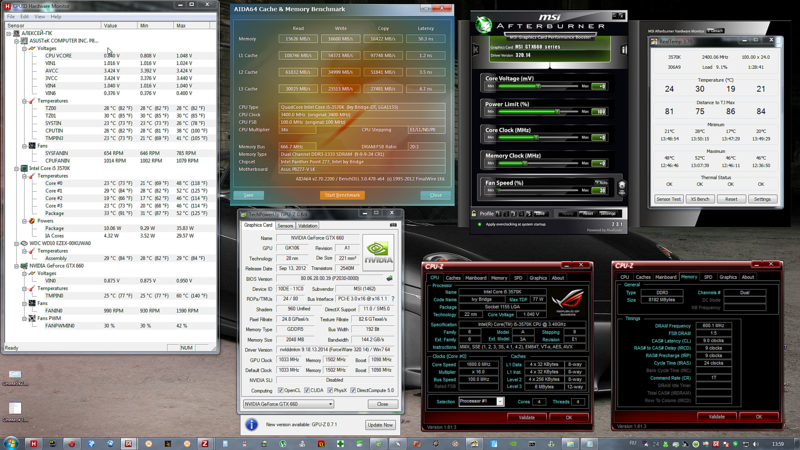Open the SPD tab in right CPU-Z
Screen dimensions: 800x450
(x=708, y=277)
